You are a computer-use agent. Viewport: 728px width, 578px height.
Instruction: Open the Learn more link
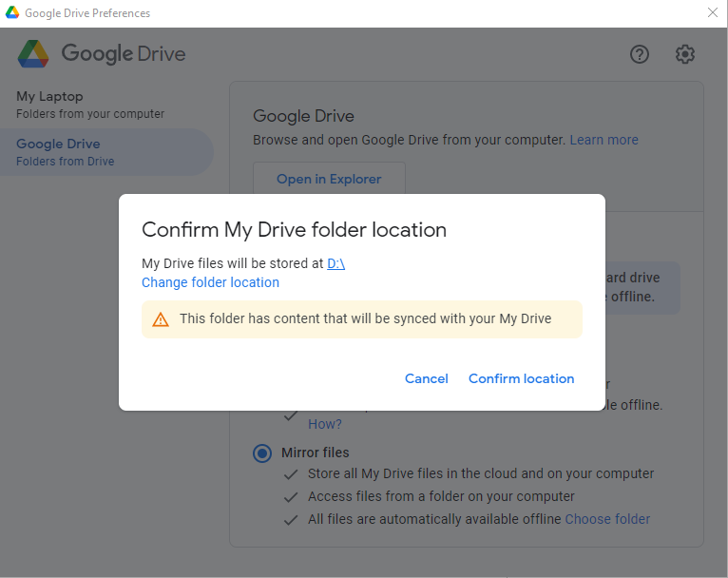603,140
